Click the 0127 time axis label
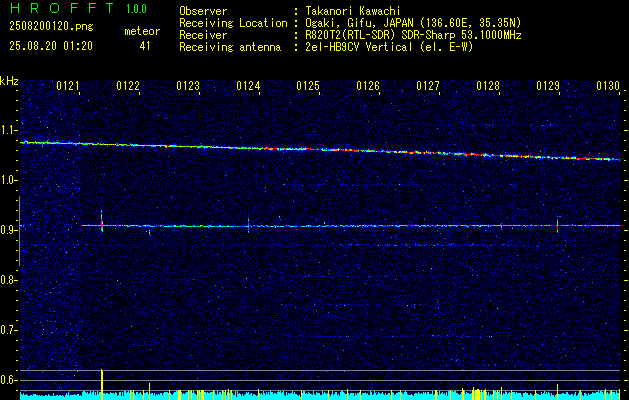This screenshot has height=400, width=629. (428, 86)
